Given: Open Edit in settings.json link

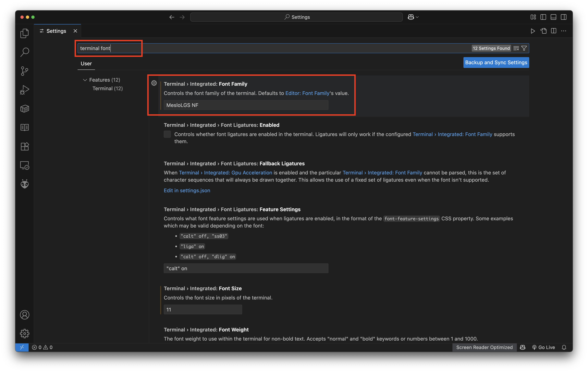Looking at the screenshot, I should click(187, 191).
